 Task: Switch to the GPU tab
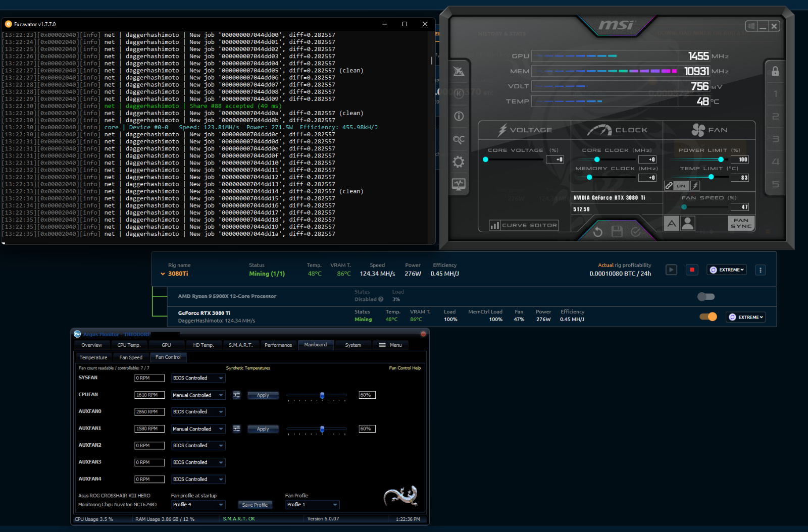pyautogui.click(x=166, y=345)
